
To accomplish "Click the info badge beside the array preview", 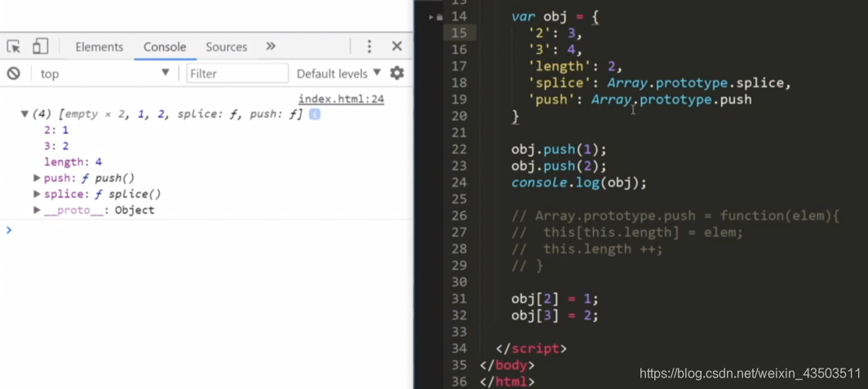I will pos(314,114).
